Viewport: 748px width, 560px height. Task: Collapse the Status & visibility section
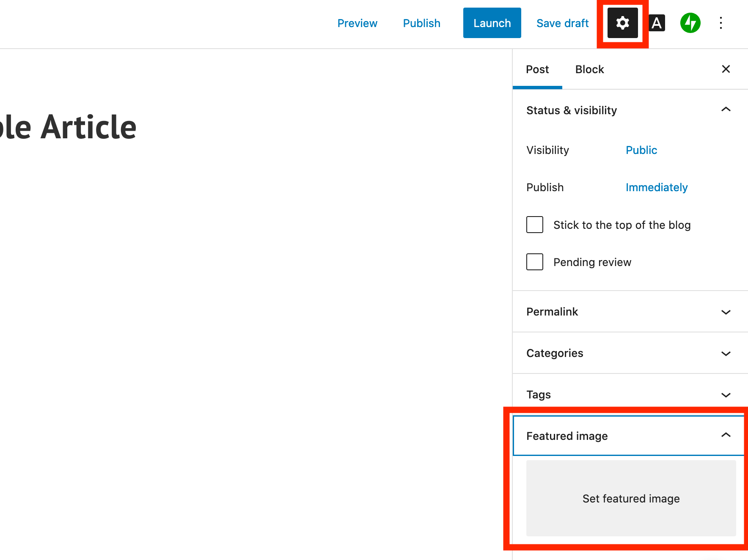[x=726, y=110]
